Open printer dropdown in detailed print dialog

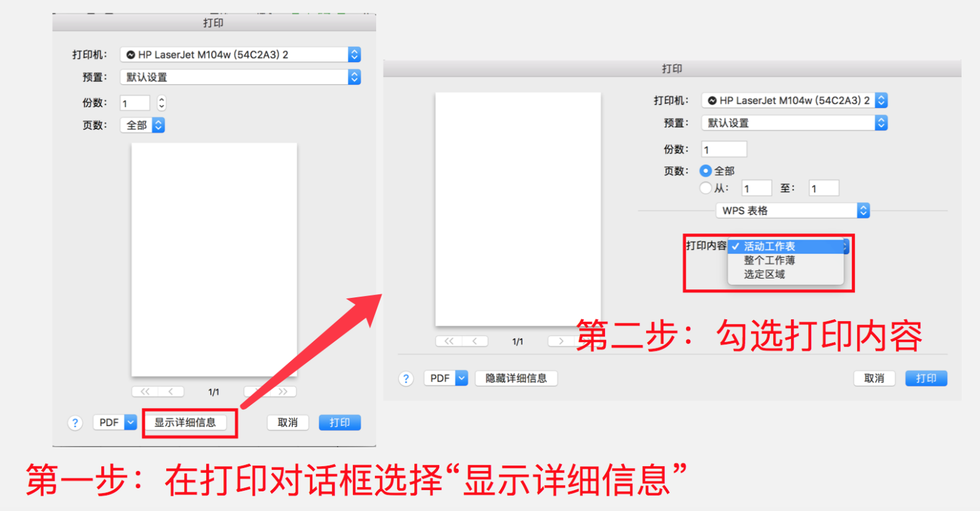point(795,100)
